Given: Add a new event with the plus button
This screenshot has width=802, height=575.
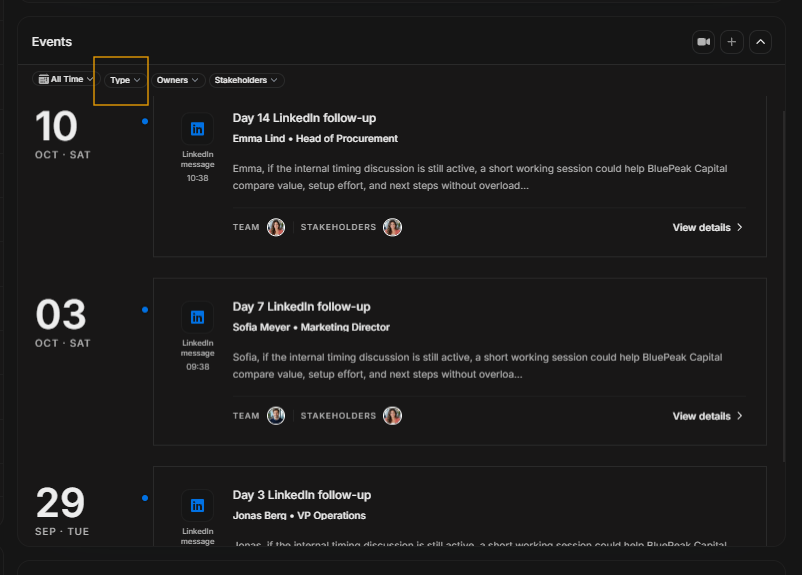Looking at the screenshot, I should (x=731, y=42).
